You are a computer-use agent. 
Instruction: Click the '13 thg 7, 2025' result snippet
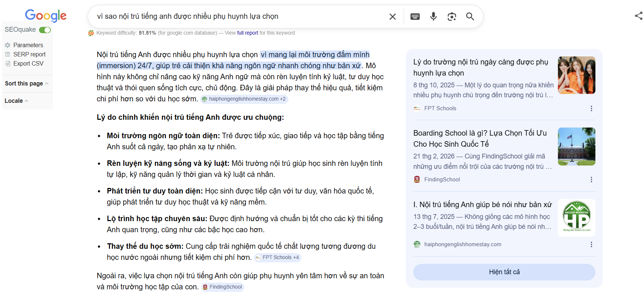[x=482, y=222]
